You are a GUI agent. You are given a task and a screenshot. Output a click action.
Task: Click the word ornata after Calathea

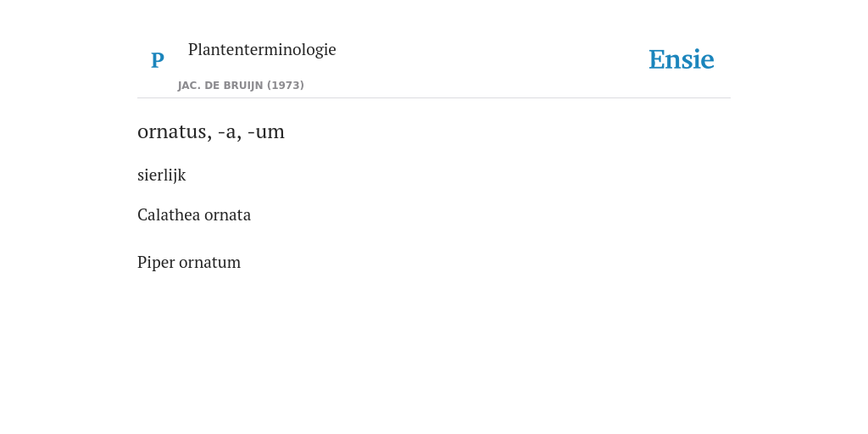click(x=227, y=215)
